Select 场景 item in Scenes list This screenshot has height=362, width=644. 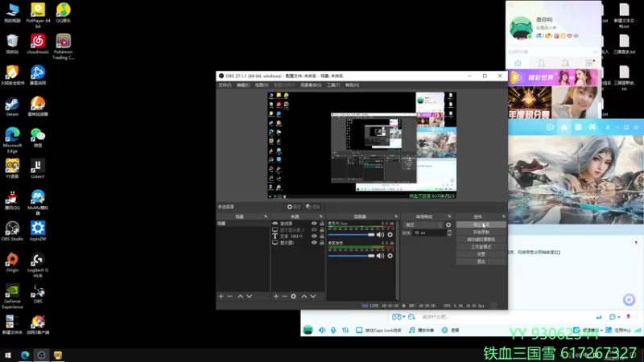243,224
